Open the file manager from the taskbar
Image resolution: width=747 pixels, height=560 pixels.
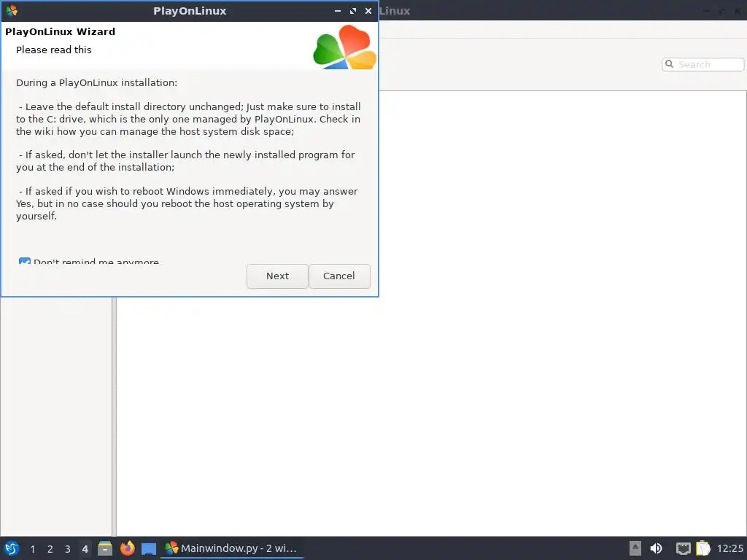[x=105, y=548]
